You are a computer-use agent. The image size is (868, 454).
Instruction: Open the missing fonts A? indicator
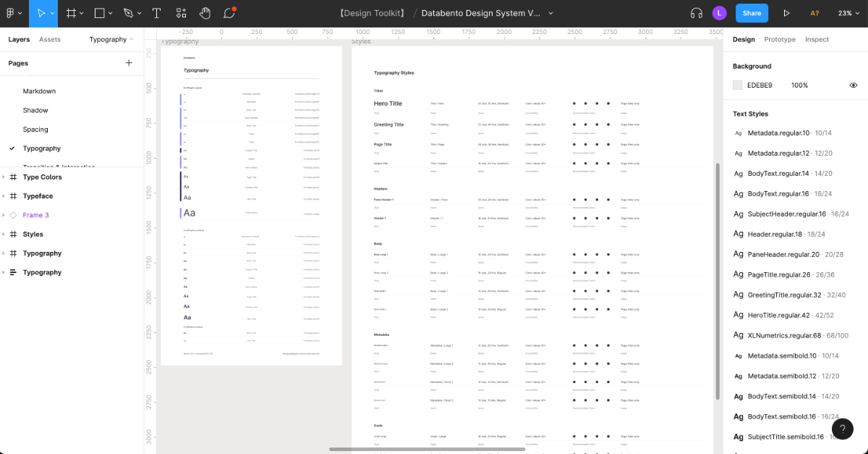(x=814, y=13)
